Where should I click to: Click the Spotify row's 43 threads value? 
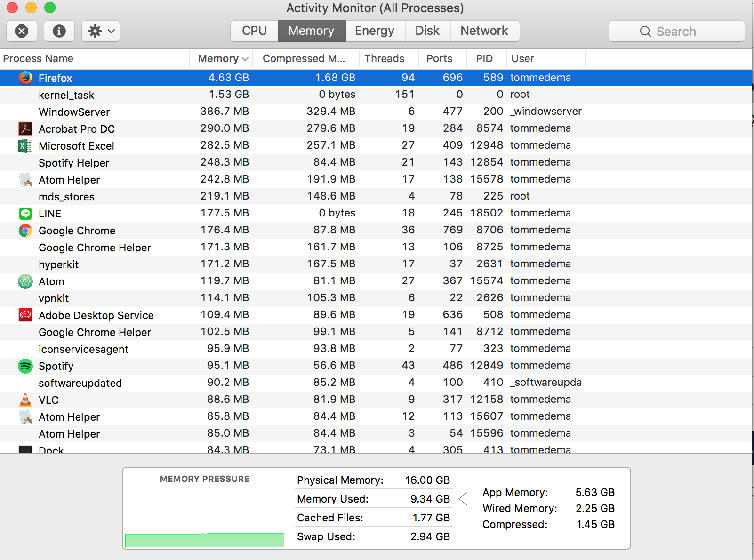point(408,365)
